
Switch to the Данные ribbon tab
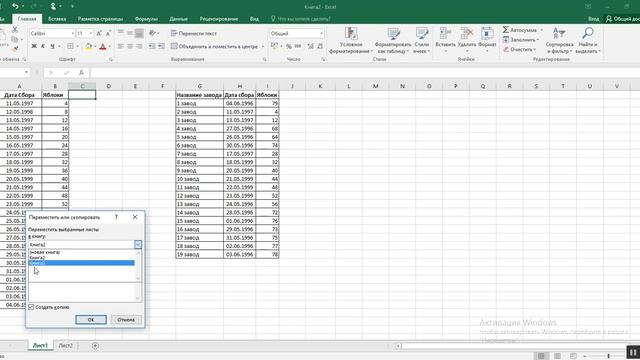pyautogui.click(x=178, y=19)
